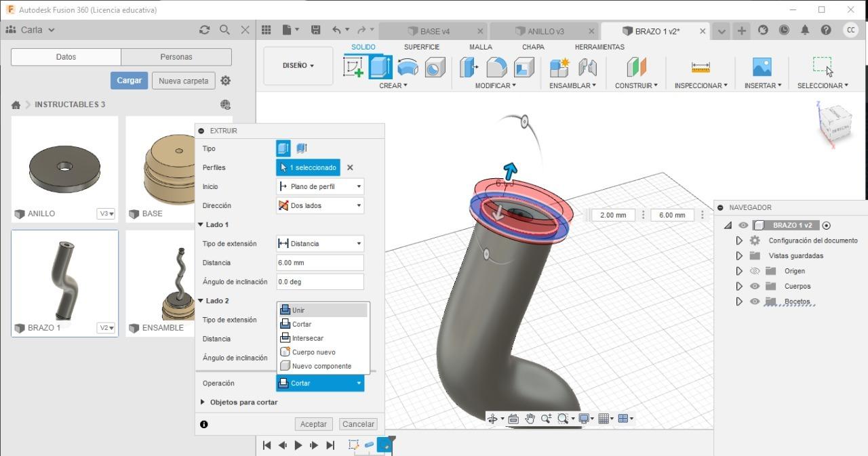Show the Origen folder
868x456 pixels.
click(x=755, y=271)
